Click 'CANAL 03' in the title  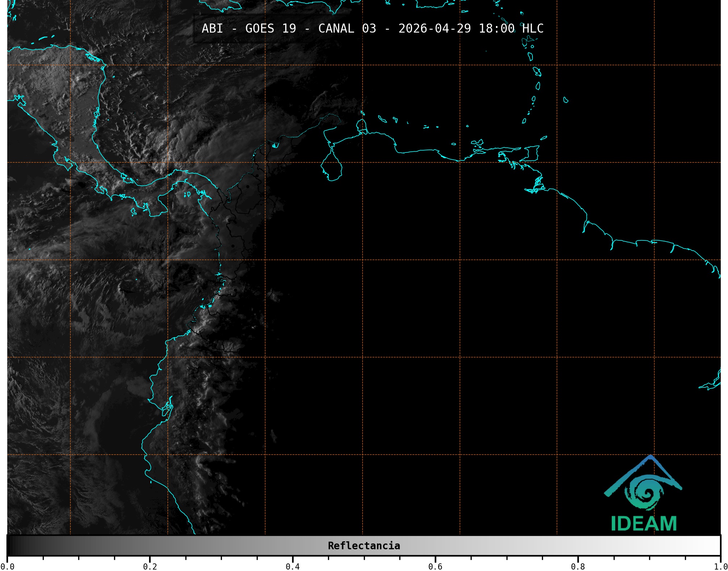347,29
